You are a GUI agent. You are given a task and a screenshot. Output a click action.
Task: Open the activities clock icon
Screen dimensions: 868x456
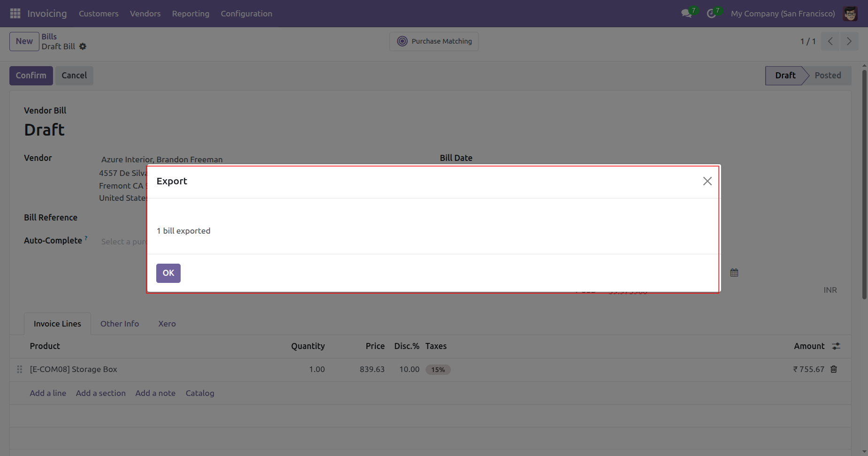[711, 14]
